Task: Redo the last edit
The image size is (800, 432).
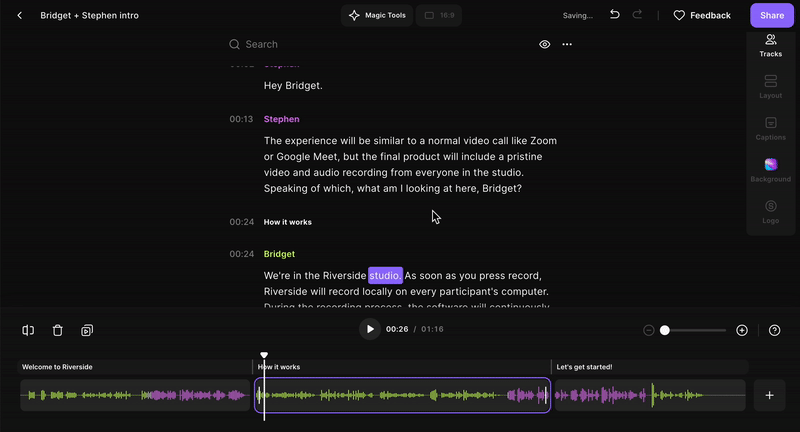Action: pyautogui.click(x=637, y=15)
